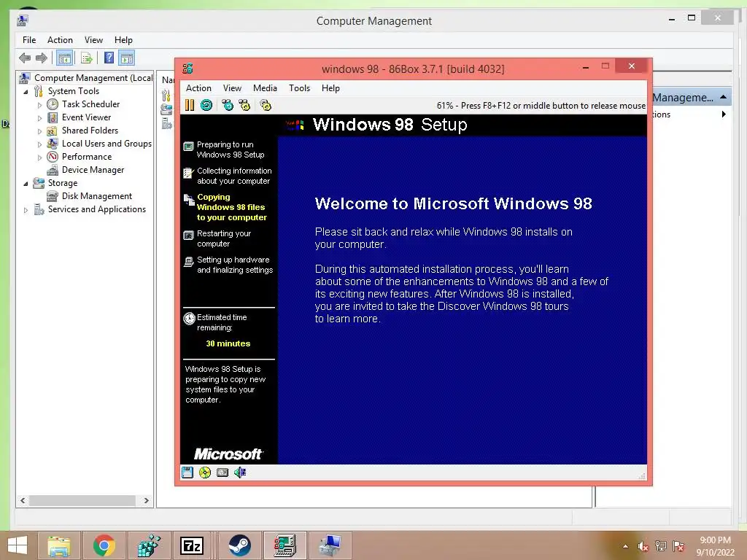Select Event Viewer in tree
Image resolution: width=747 pixels, height=560 pixels.
tap(86, 117)
